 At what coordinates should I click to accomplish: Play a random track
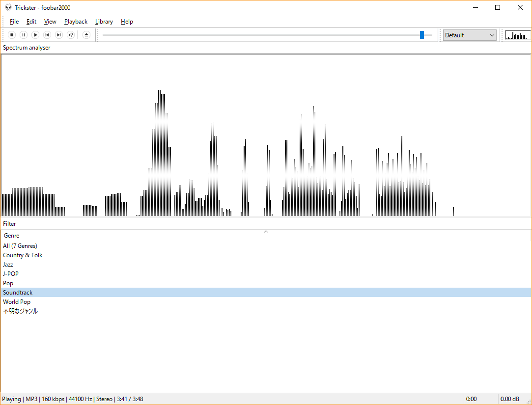click(71, 35)
